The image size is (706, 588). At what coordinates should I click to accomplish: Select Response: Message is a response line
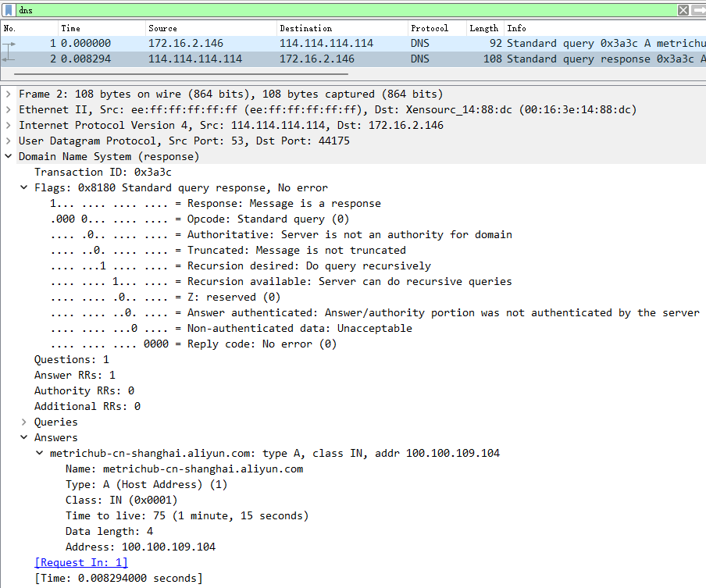(216, 204)
